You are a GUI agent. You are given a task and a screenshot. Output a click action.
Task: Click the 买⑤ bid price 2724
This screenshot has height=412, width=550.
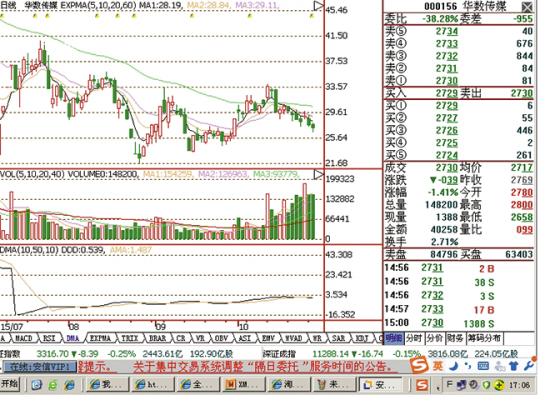tap(447, 155)
